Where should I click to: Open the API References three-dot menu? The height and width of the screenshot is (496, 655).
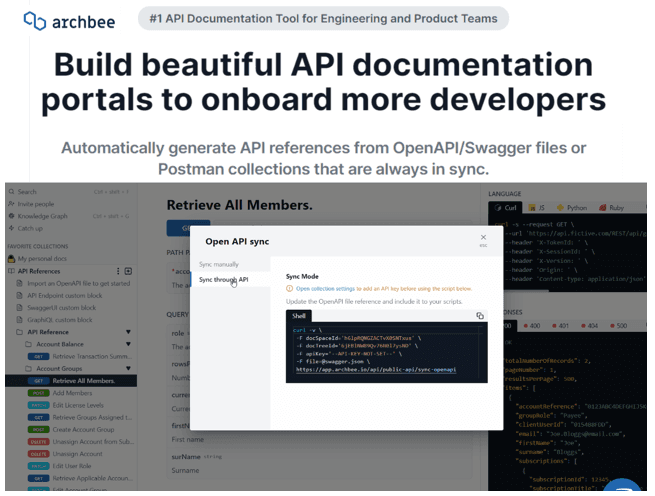coord(117,271)
